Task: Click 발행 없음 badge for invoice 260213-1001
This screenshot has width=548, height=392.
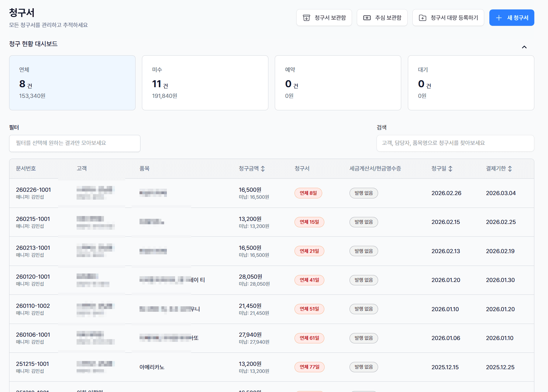Action: (x=364, y=251)
